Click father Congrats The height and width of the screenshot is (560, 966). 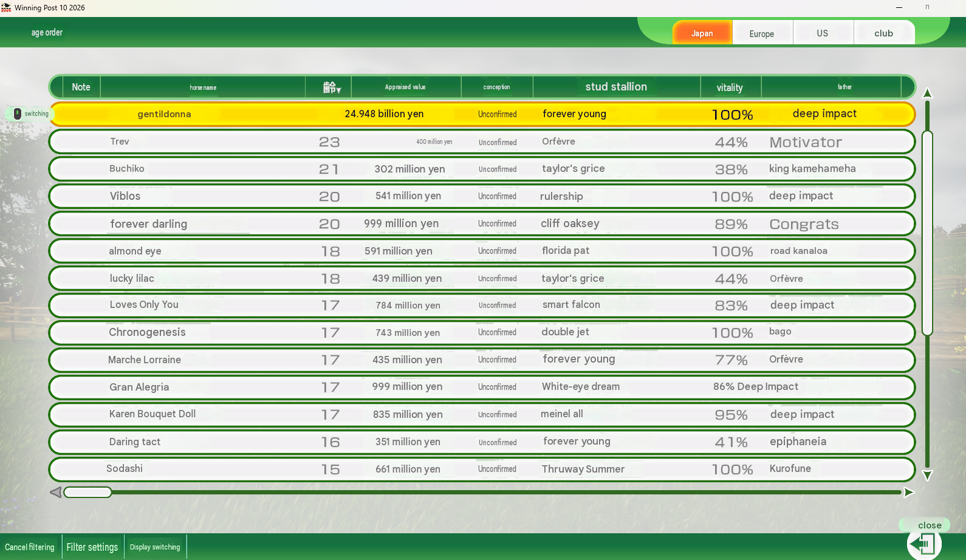[x=804, y=224]
